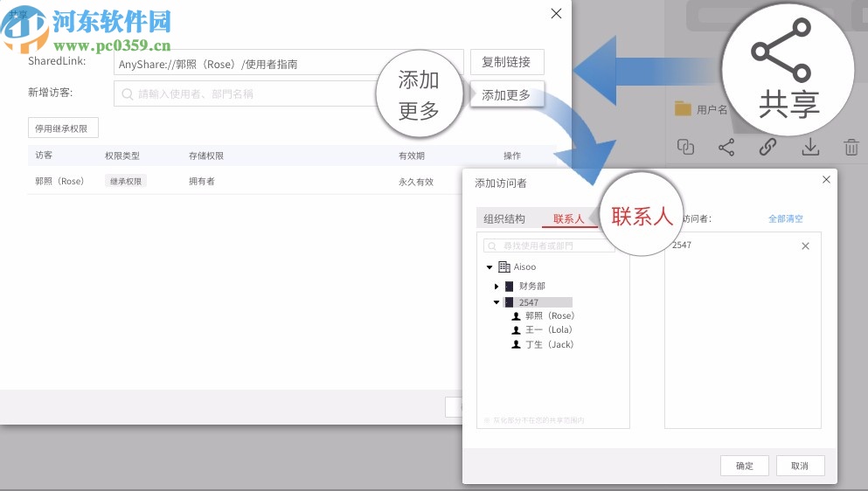Click the person icon beside 郭照 (Rose)
This screenshot has width=868, height=491.
click(x=516, y=316)
